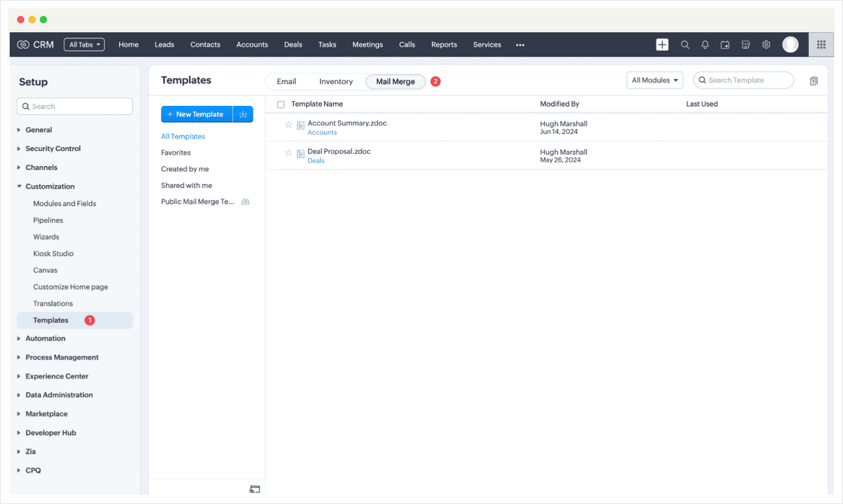
Task: Show All Templates folder
Action: coord(183,136)
